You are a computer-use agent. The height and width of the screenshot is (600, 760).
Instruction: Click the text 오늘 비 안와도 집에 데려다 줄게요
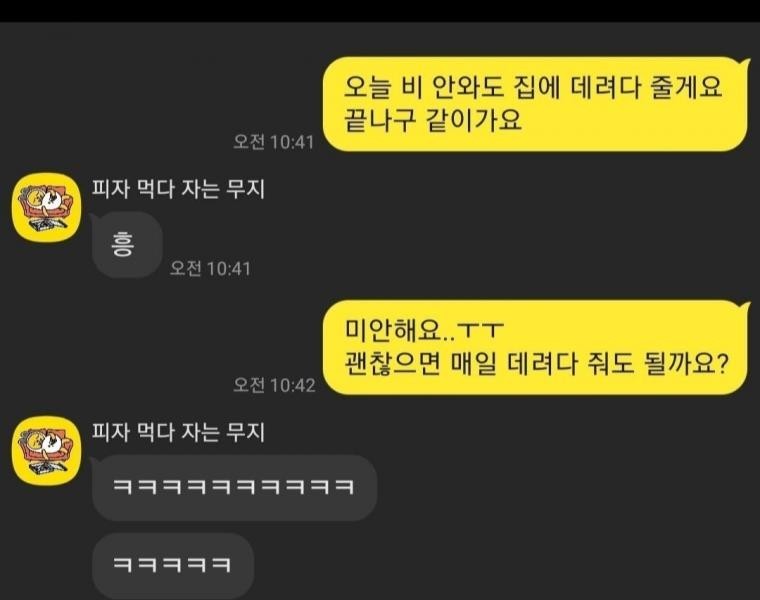(533, 87)
